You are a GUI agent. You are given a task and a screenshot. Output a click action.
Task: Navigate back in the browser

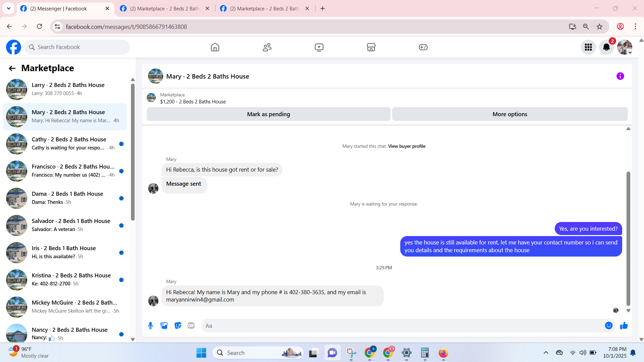[x=9, y=27]
